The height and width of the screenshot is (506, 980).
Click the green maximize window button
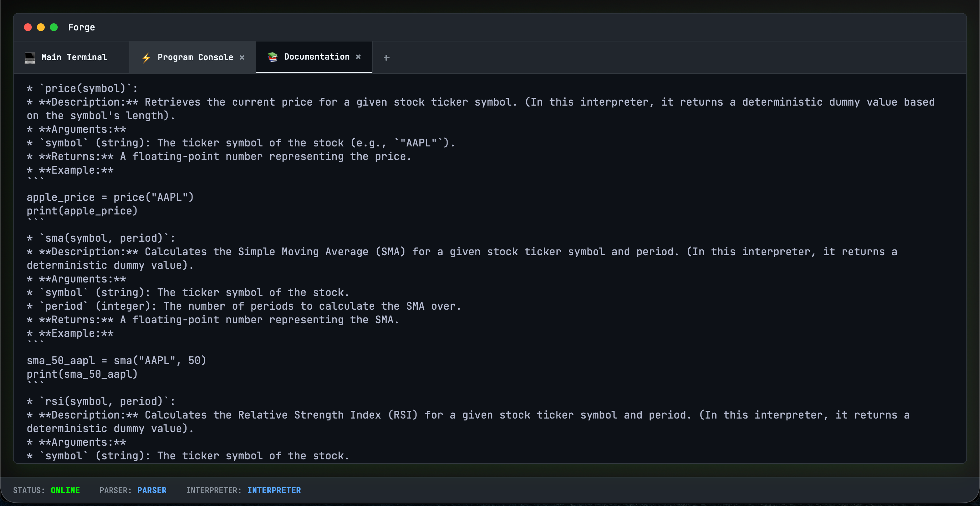(54, 27)
